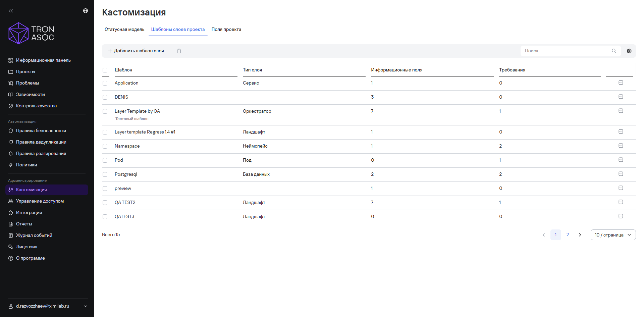Open actions menu for Namespace row
The width and height of the screenshot is (644, 317).
[x=621, y=146]
